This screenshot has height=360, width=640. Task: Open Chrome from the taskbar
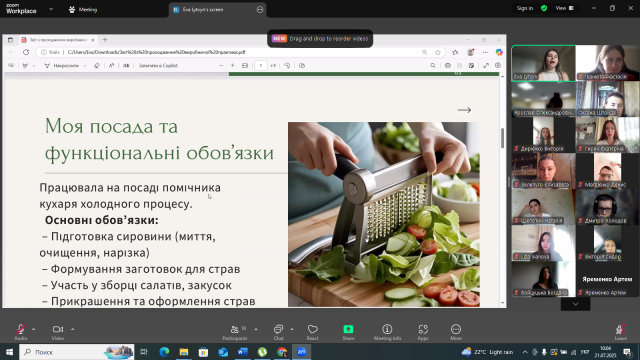[x=282, y=352]
